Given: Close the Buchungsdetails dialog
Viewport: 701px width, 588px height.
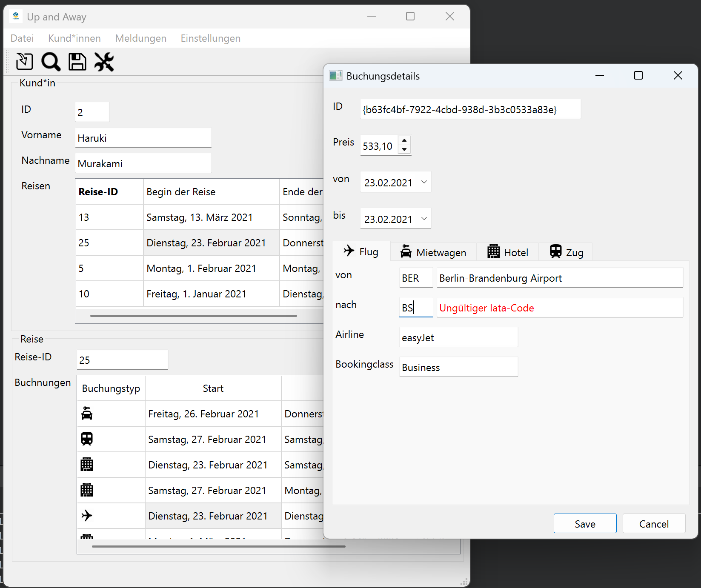Looking at the screenshot, I should (x=678, y=75).
